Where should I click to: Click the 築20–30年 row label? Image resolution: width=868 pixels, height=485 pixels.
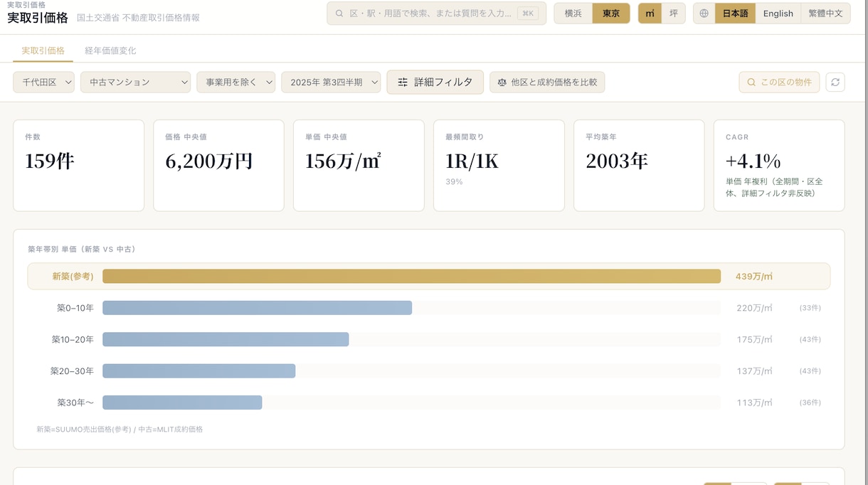point(72,371)
